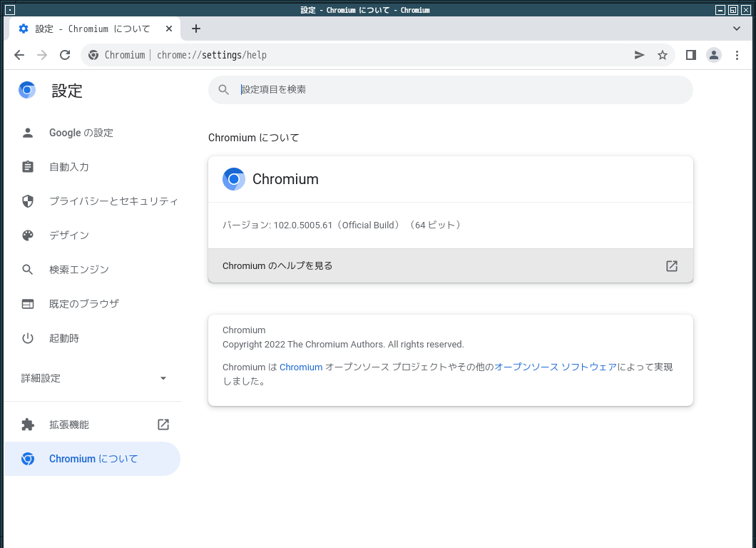Open Google の設定 section
The image size is (756, 548).
pos(91,133)
